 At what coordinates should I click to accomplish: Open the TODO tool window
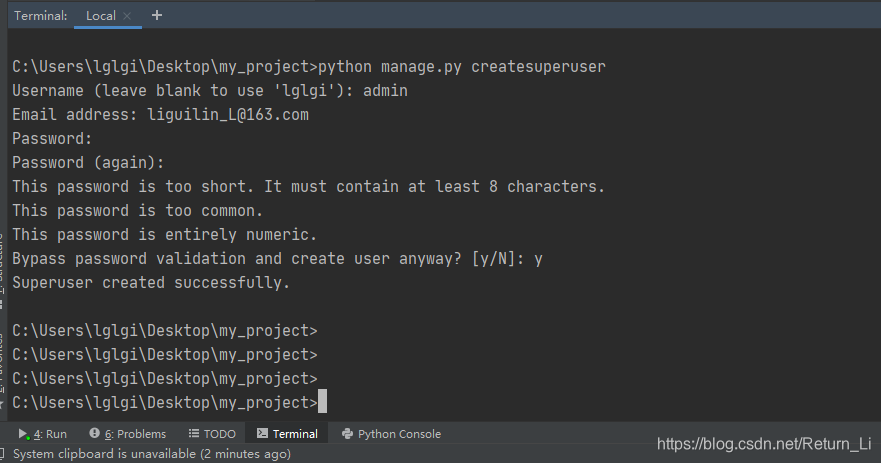[212, 434]
